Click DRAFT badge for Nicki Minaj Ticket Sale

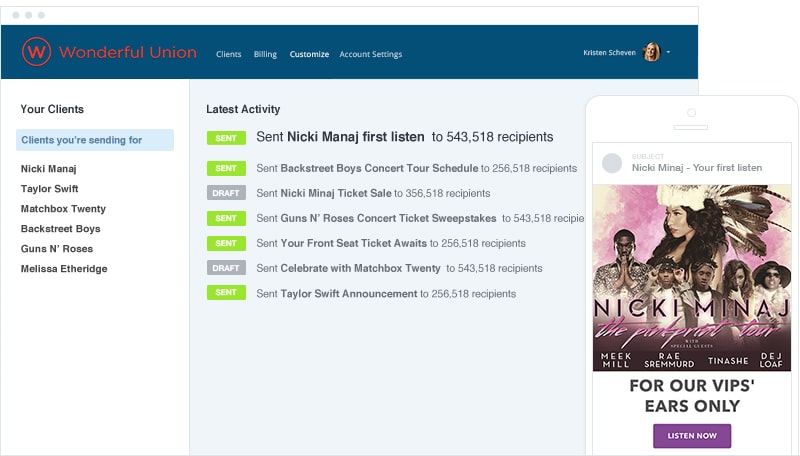(226, 193)
